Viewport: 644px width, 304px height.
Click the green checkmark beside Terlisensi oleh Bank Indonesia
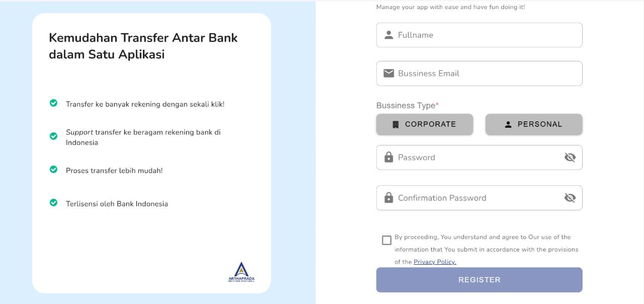tap(53, 203)
